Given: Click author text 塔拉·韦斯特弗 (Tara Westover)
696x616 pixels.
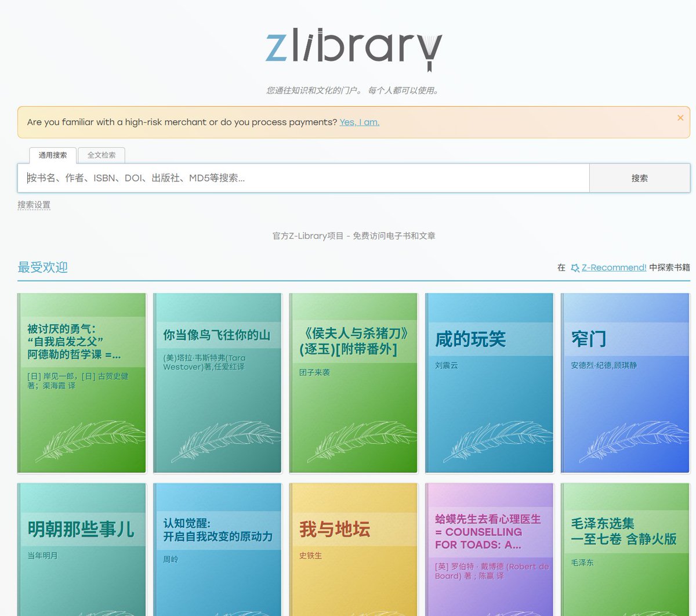Looking at the screenshot, I should tap(204, 363).
